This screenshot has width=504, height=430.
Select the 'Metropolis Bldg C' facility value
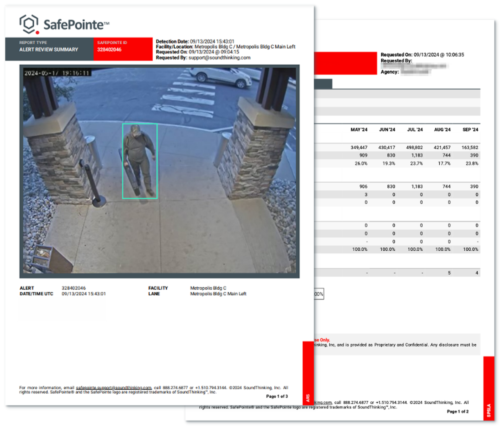208,288
